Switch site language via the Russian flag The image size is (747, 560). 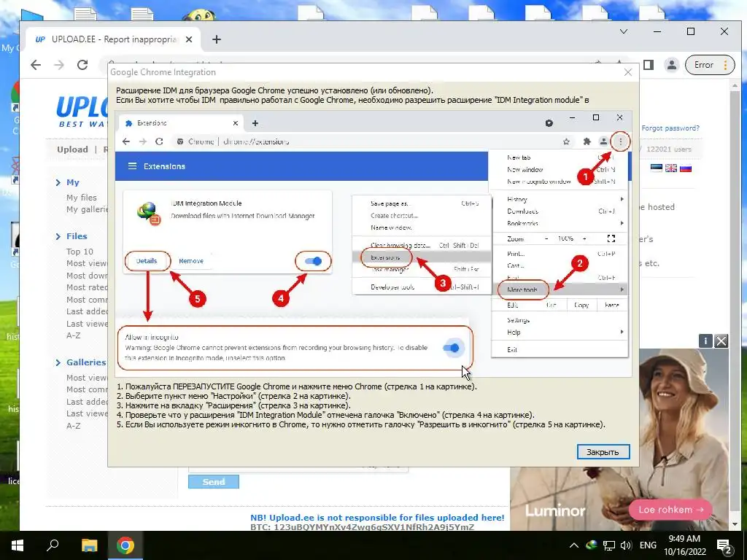(x=686, y=168)
